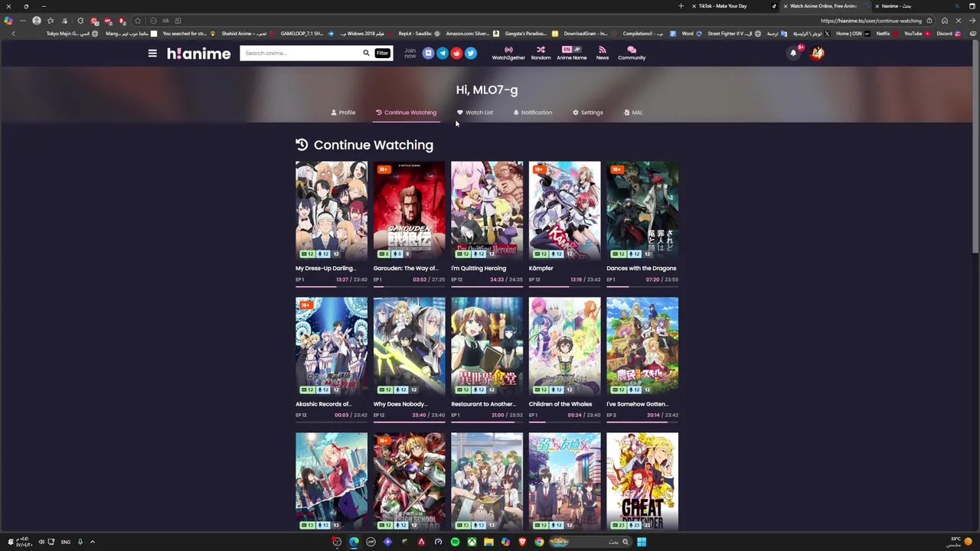Open the Telegram join link icon
The image size is (980, 551).
(443, 53)
